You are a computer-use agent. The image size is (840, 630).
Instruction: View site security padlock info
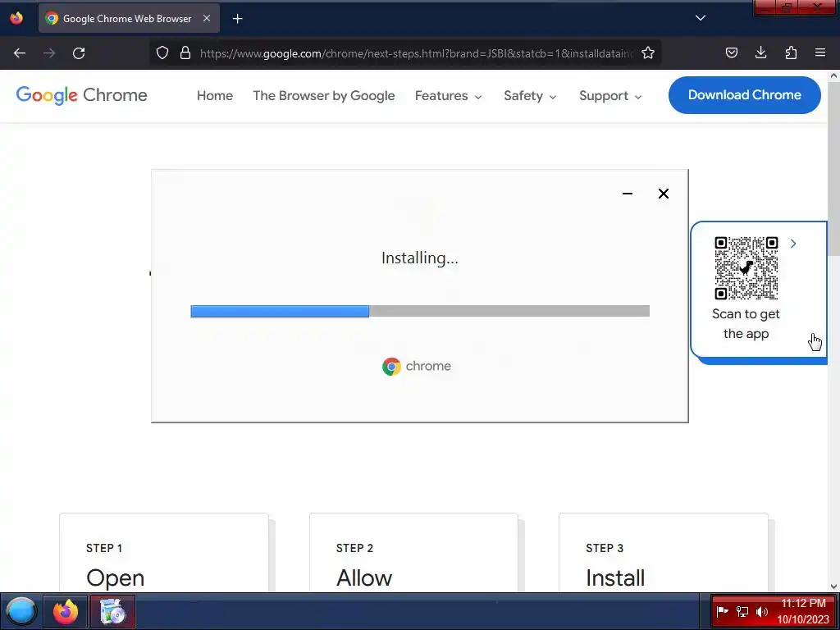pos(185,52)
